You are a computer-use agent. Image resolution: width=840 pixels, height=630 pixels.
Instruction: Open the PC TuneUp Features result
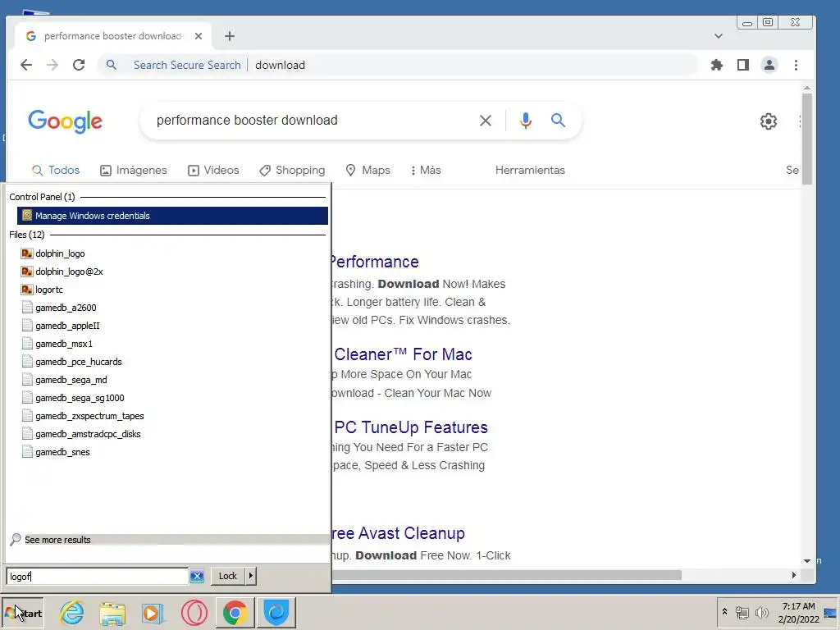tap(411, 427)
